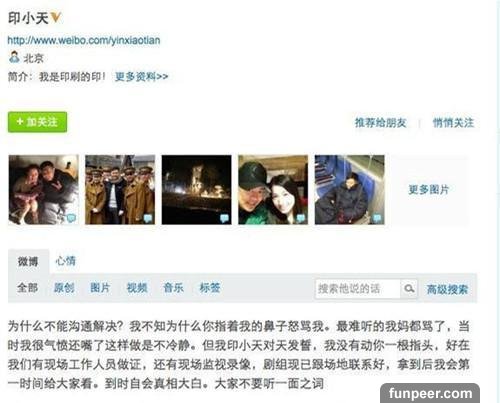The height and width of the screenshot is (403, 500).
Task: Click comment bubble on soldiers group photo
Action: click(148, 218)
